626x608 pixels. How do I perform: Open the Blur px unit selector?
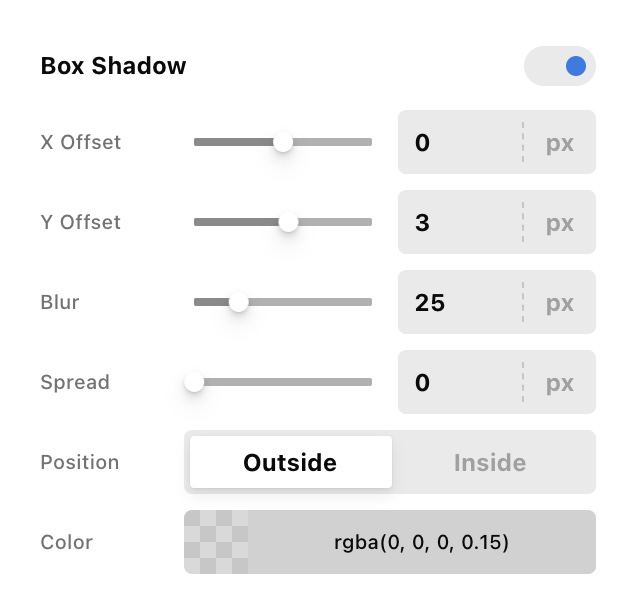560,302
